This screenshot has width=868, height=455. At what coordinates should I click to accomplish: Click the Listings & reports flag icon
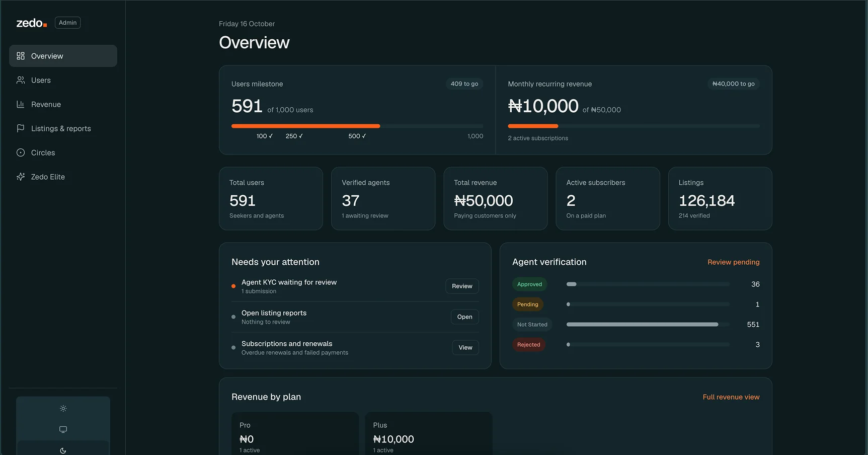click(21, 128)
